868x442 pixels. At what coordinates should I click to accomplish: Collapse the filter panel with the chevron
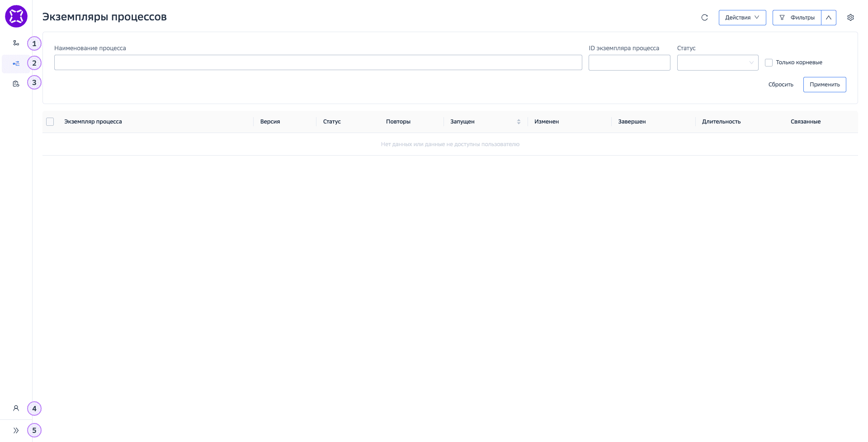[829, 17]
